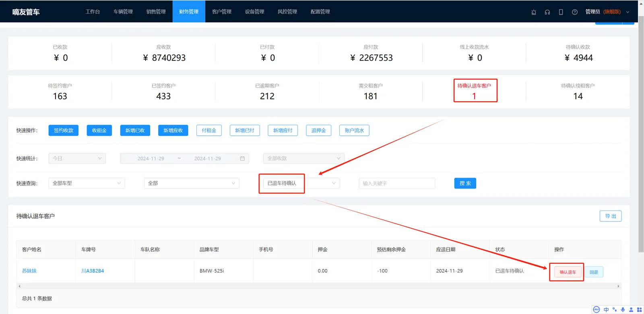Image resolution: width=644 pixels, height=314 pixels.
Task: Select the 财务管理 menu tab
Action: 189,12
